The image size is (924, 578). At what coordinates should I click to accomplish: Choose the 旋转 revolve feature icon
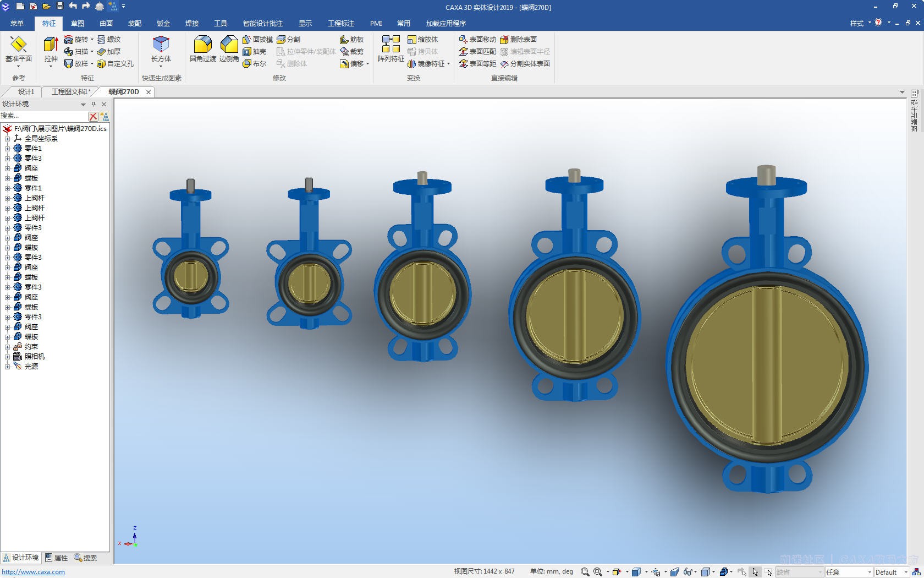(x=69, y=40)
